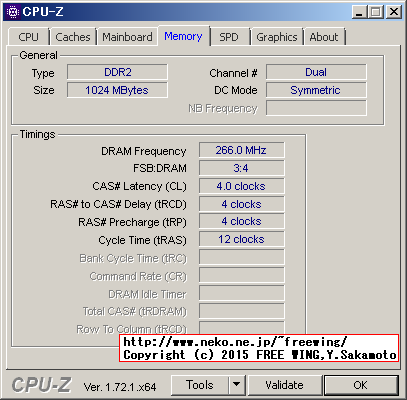Image resolution: width=407 pixels, height=400 pixels.
Task: Go to the SPD tab
Action: tap(229, 37)
